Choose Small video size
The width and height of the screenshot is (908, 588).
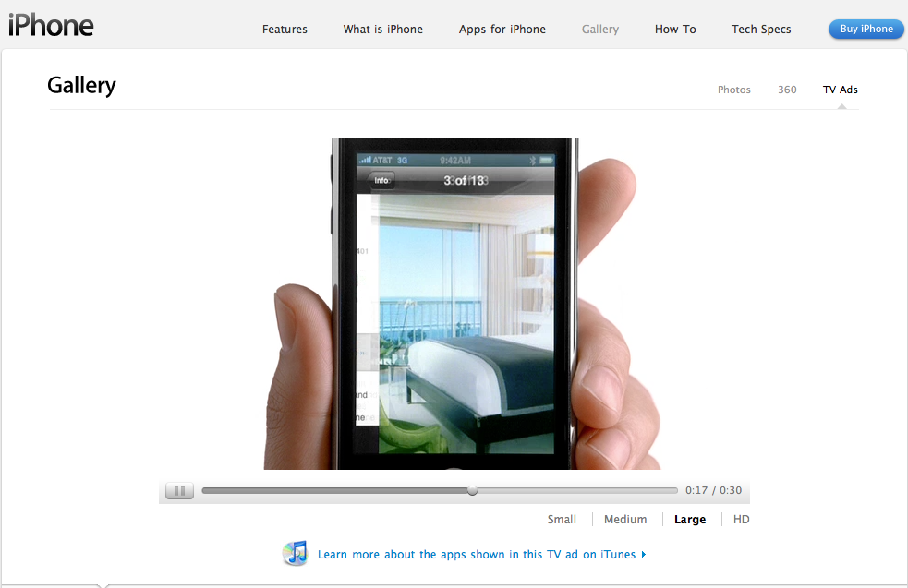click(562, 519)
